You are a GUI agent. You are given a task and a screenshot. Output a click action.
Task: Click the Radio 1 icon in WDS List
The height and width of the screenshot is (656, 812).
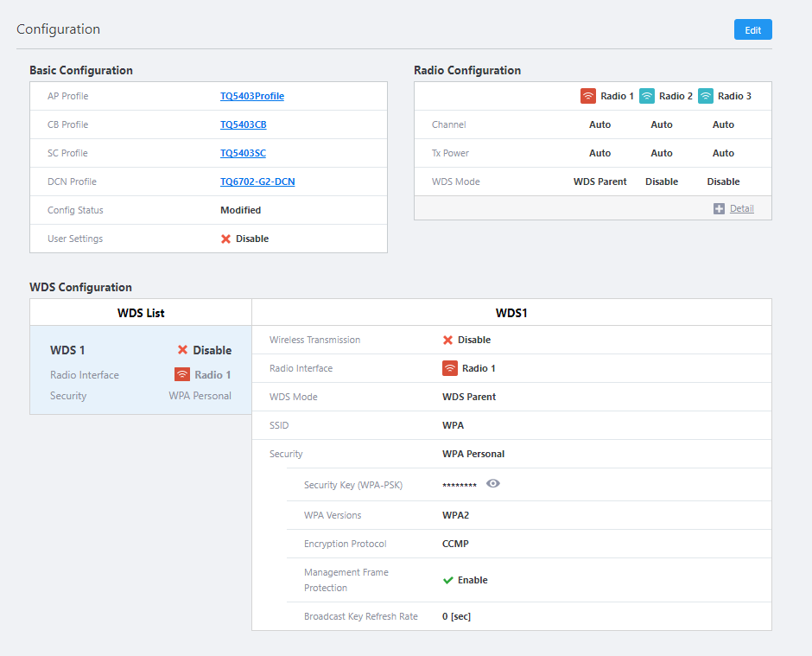pyautogui.click(x=182, y=374)
